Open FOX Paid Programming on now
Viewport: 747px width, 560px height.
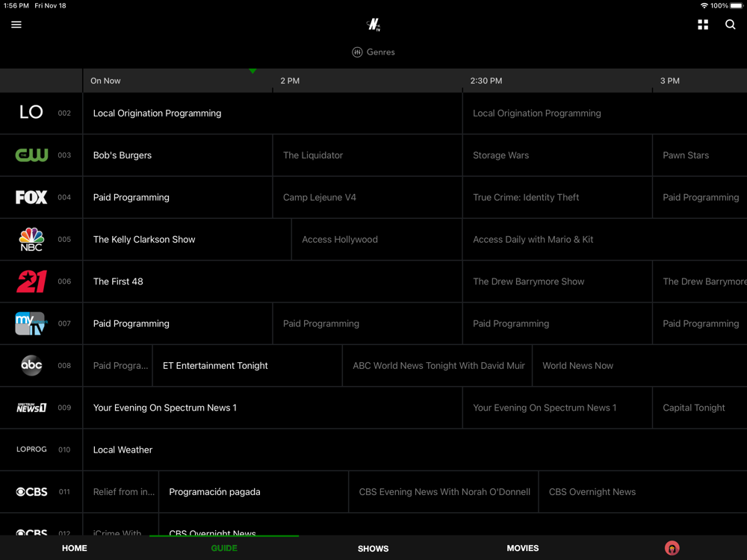[178, 197]
